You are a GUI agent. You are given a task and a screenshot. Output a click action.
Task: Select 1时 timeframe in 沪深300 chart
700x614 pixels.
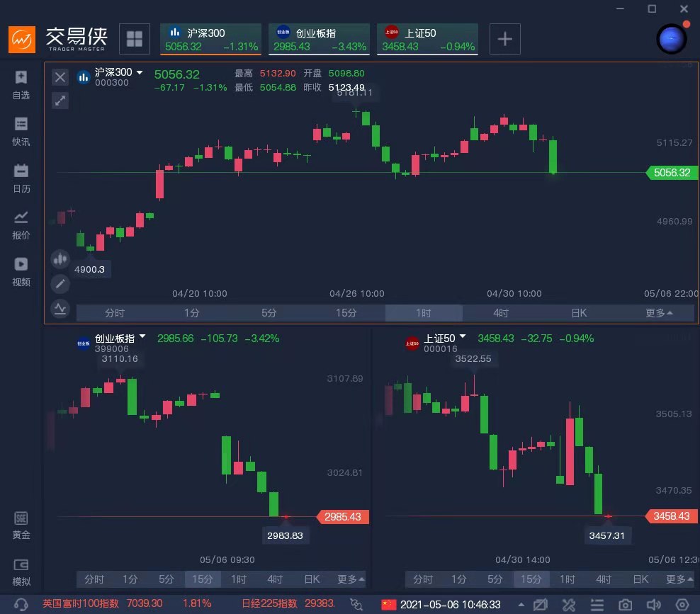(x=424, y=313)
